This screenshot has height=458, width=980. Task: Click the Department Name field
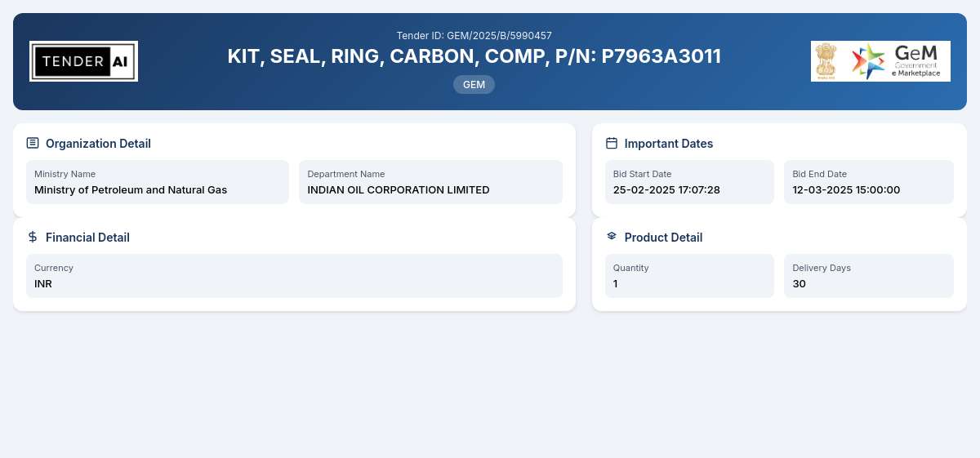tap(430, 182)
